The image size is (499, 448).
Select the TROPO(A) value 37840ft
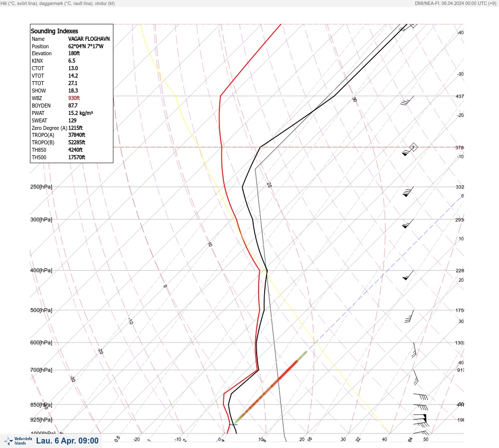pyautogui.click(x=77, y=135)
